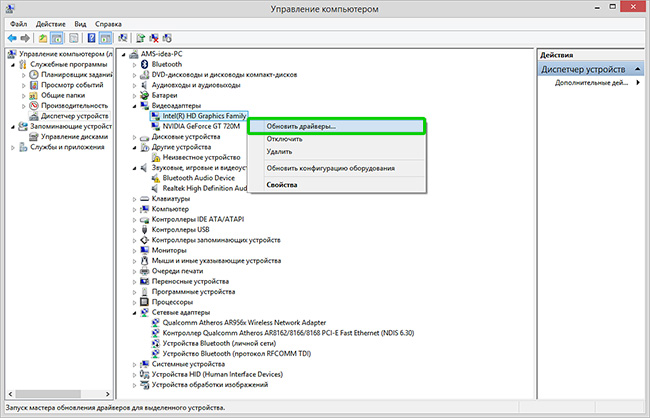Click the gray Forward arrow in toolbar
The image size is (650, 418).
[25, 39]
